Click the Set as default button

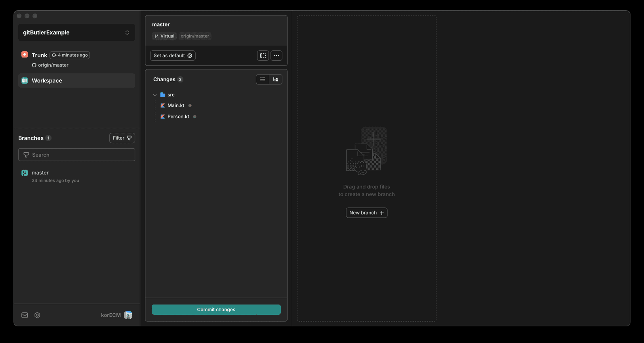click(173, 56)
